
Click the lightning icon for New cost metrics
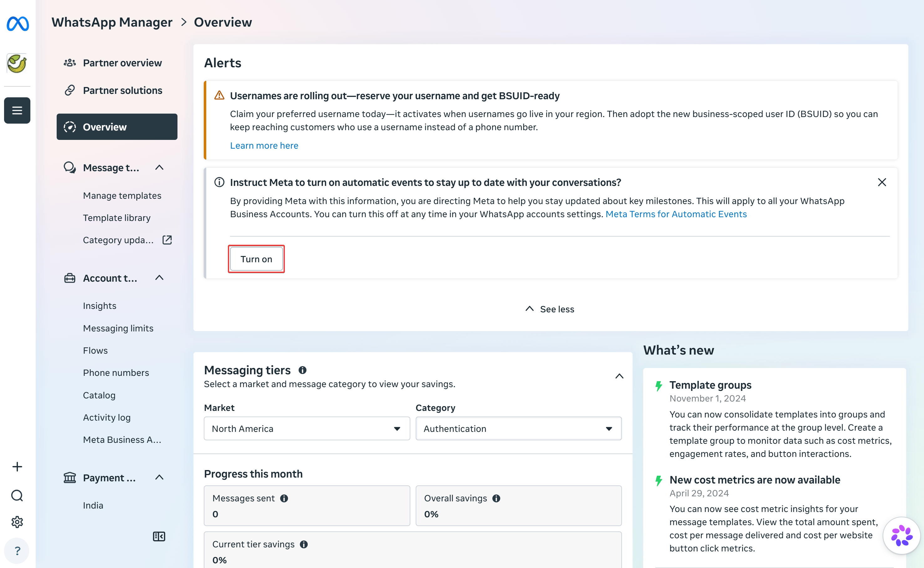tap(659, 480)
